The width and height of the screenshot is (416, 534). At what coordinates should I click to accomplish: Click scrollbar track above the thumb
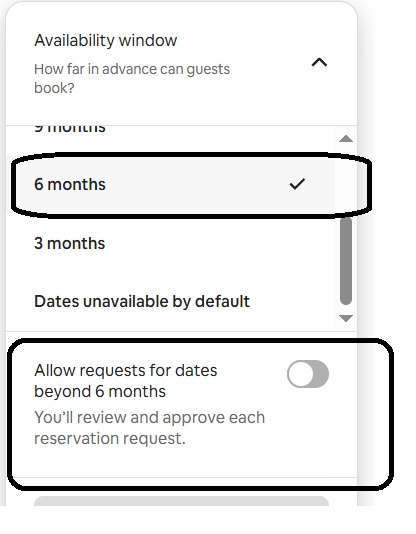click(x=346, y=180)
